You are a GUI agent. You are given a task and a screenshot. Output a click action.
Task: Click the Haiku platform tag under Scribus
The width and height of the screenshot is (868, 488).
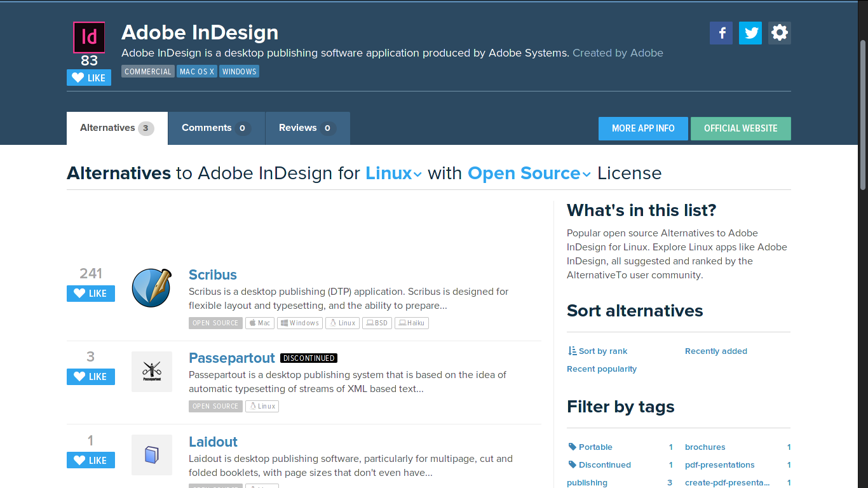412,323
